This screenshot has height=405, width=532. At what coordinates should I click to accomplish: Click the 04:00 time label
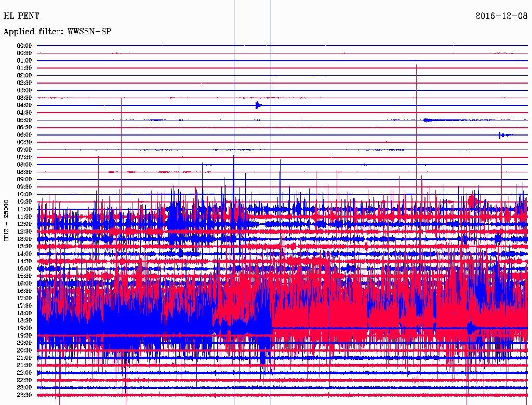24,105
